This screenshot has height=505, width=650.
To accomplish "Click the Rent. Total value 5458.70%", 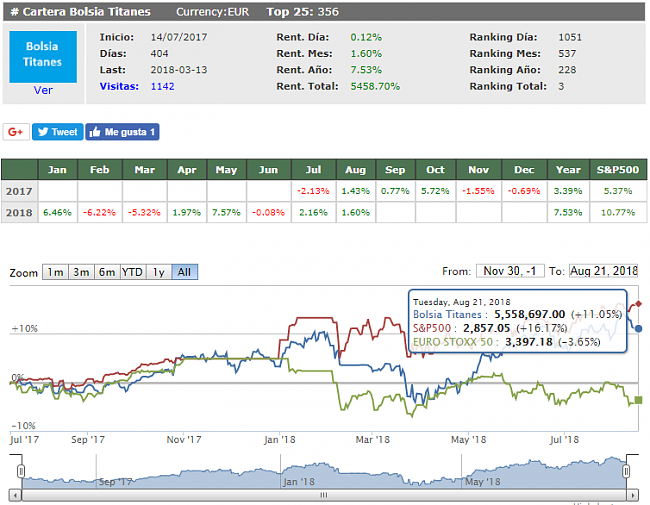I will coord(375,86).
